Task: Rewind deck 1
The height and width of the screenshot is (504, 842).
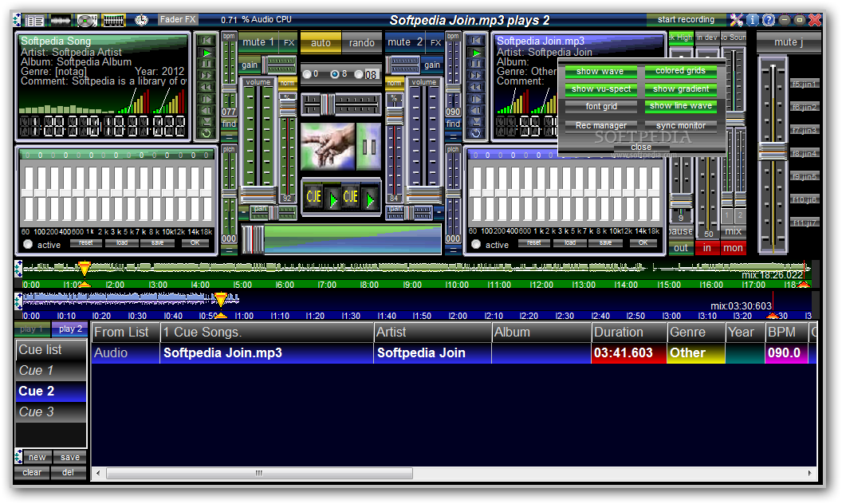Action: click(x=207, y=87)
